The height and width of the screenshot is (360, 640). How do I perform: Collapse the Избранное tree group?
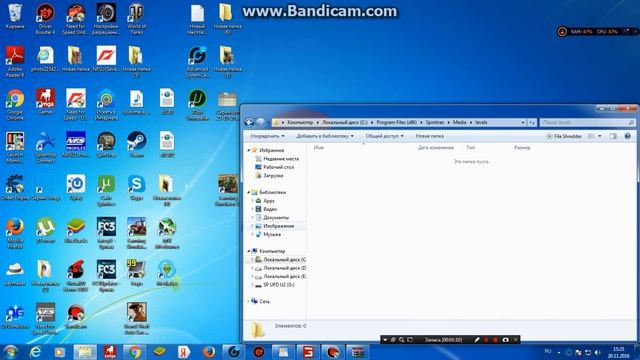point(249,150)
